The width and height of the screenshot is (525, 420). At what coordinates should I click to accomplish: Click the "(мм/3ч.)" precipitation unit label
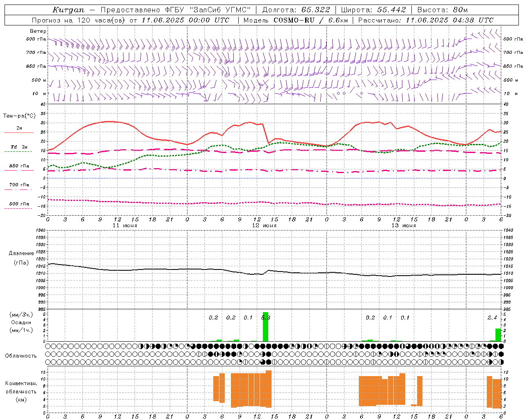pyautogui.click(x=21, y=315)
